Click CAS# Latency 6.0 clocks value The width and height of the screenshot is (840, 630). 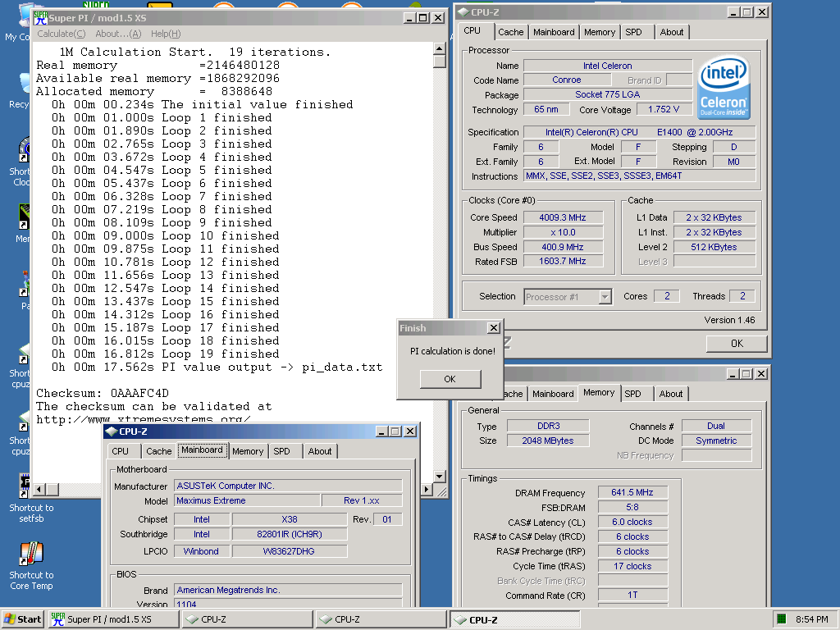tap(632, 522)
